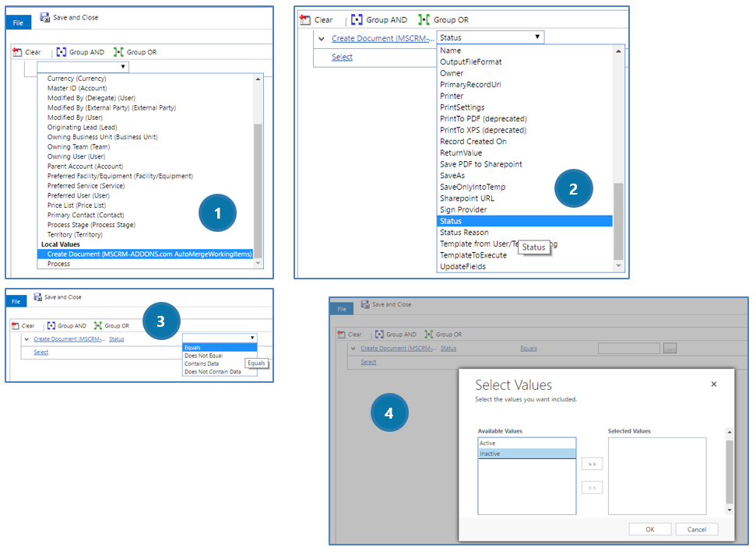Click Group OR icon in panel 4
Screen dimensions: 756x554
pos(429,335)
